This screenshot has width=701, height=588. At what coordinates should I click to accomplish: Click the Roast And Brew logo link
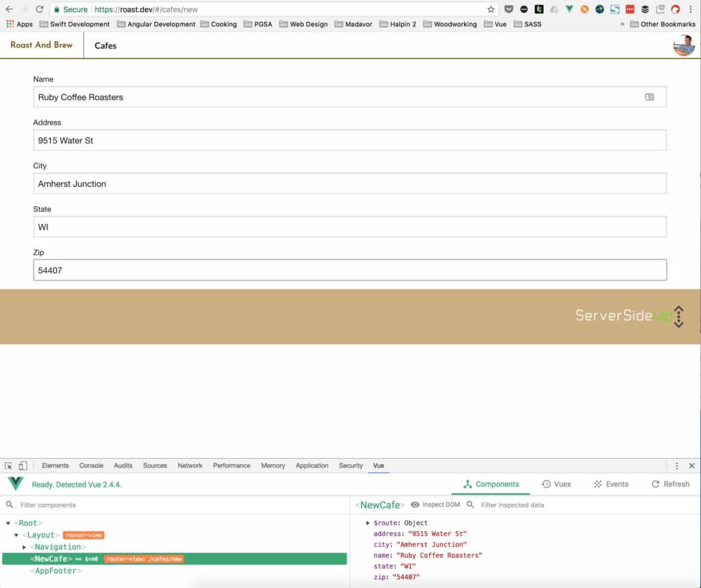(x=42, y=44)
